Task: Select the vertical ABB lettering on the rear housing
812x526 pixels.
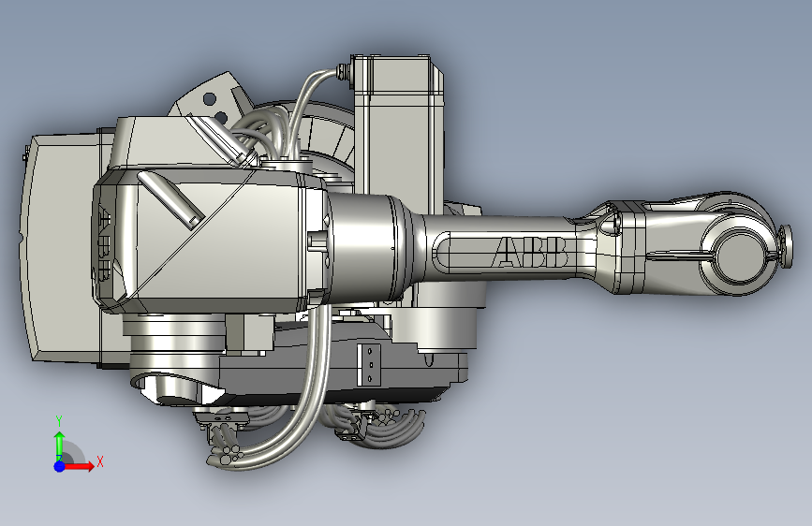Action: (103, 243)
